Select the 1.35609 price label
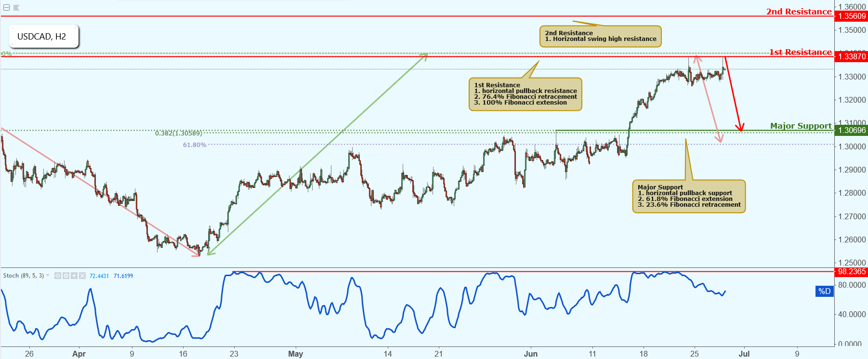Screen dimensions: 868x359 pyautogui.click(x=851, y=16)
